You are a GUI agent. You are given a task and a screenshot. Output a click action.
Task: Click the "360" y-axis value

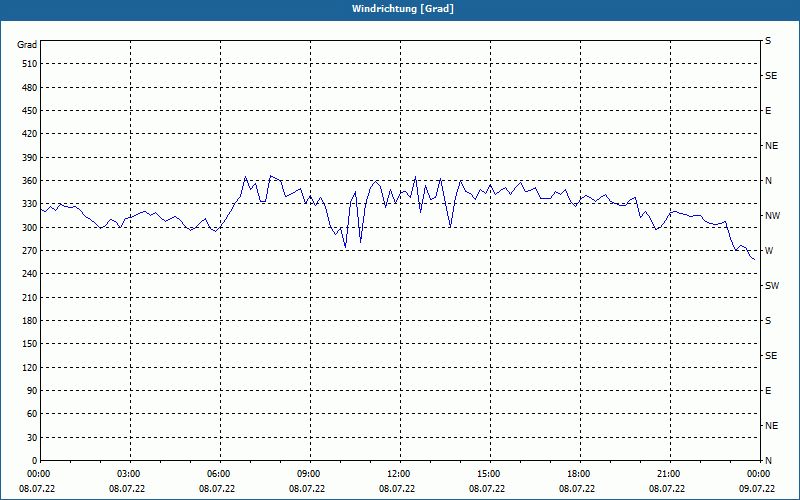(30, 181)
